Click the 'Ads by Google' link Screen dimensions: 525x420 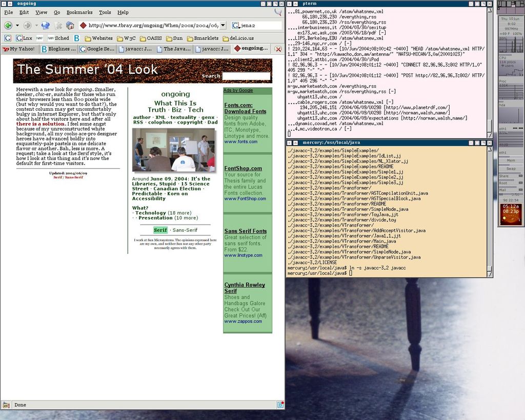pos(238,90)
